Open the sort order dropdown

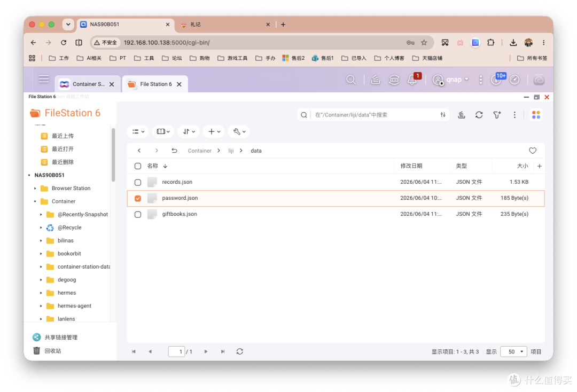189,131
